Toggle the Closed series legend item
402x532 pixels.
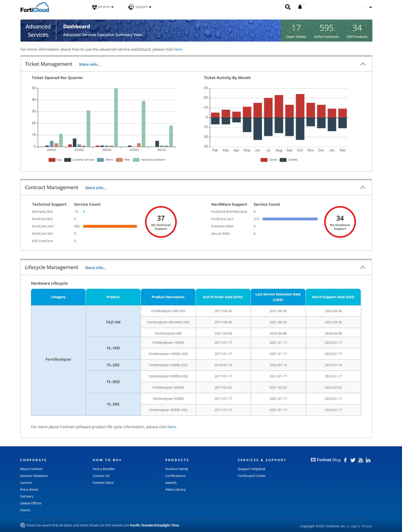tap(269, 160)
